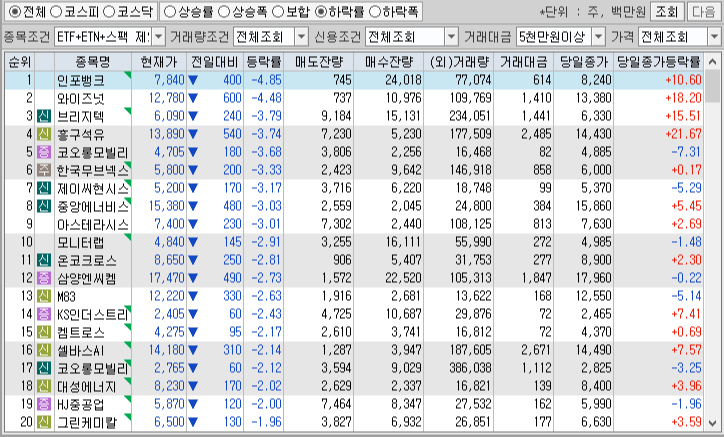Click the table scrollbar down arrow

[x=712, y=423]
